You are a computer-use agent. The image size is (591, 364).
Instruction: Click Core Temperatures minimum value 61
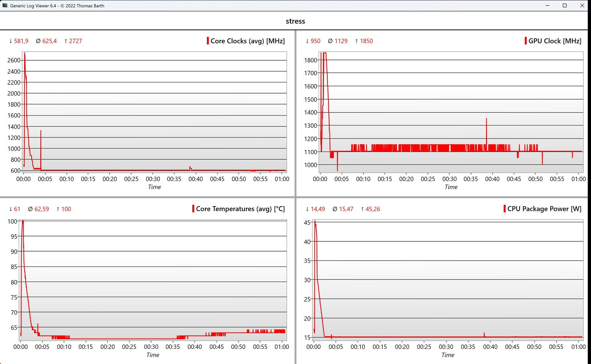(x=17, y=209)
